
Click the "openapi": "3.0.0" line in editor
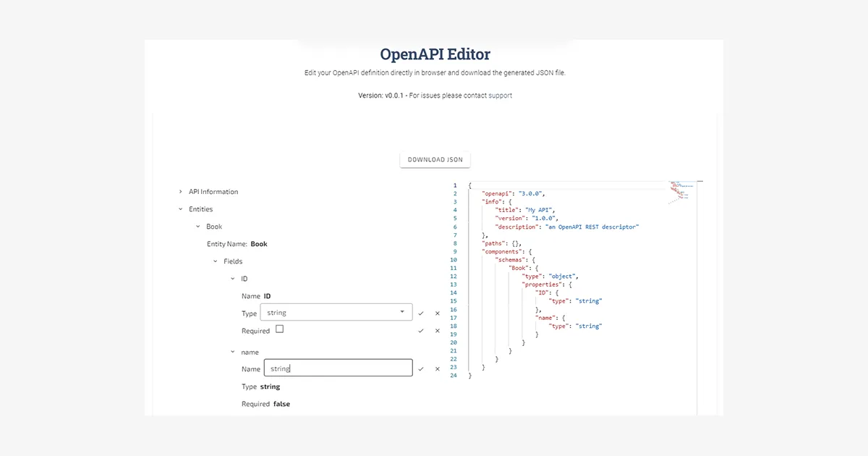514,194
